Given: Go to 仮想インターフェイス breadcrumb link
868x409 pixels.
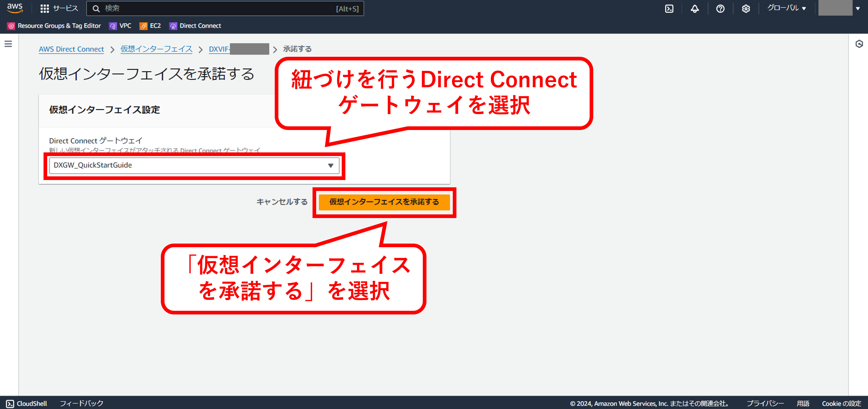Looking at the screenshot, I should (157, 49).
